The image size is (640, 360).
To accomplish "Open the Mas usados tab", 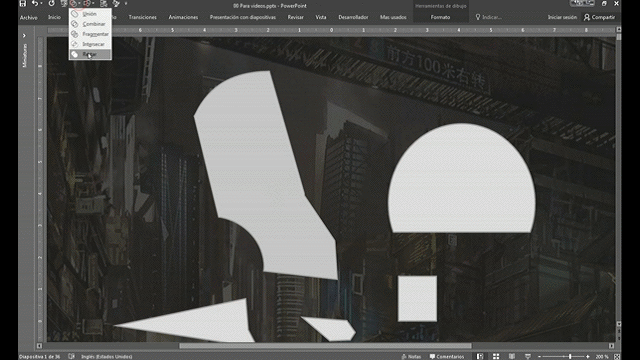I will (x=393, y=17).
